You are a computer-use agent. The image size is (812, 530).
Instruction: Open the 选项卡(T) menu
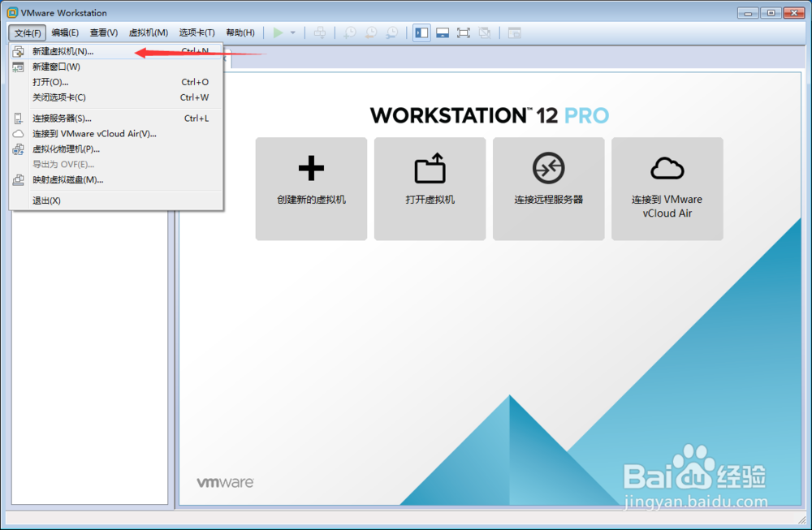point(197,33)
